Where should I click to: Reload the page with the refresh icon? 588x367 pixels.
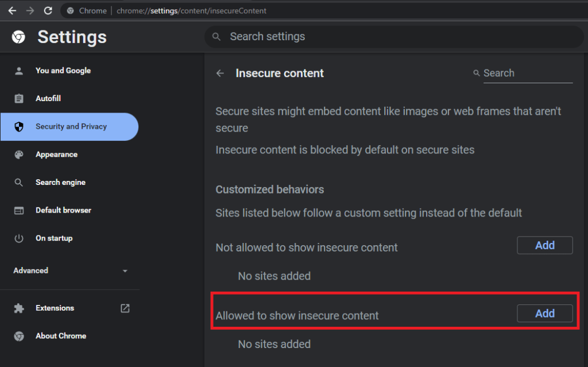pos(48,10)
